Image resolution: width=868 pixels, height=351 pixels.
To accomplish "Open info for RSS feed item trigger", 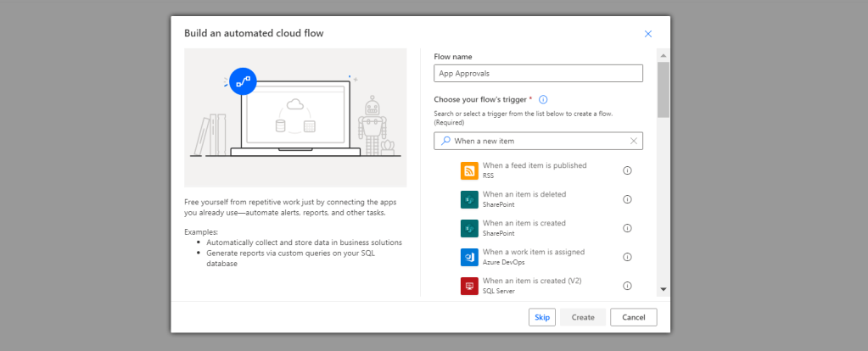I will click(x=628, y=170).
